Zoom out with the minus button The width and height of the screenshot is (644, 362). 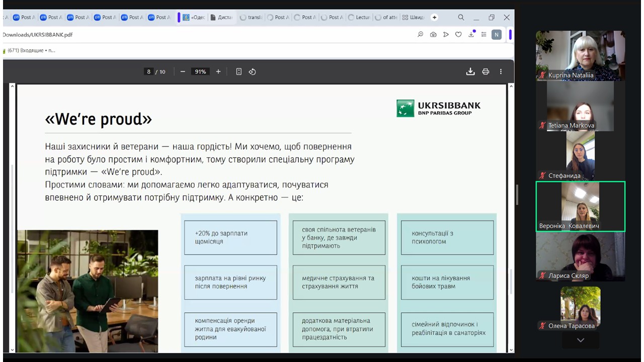pos(183,71)
